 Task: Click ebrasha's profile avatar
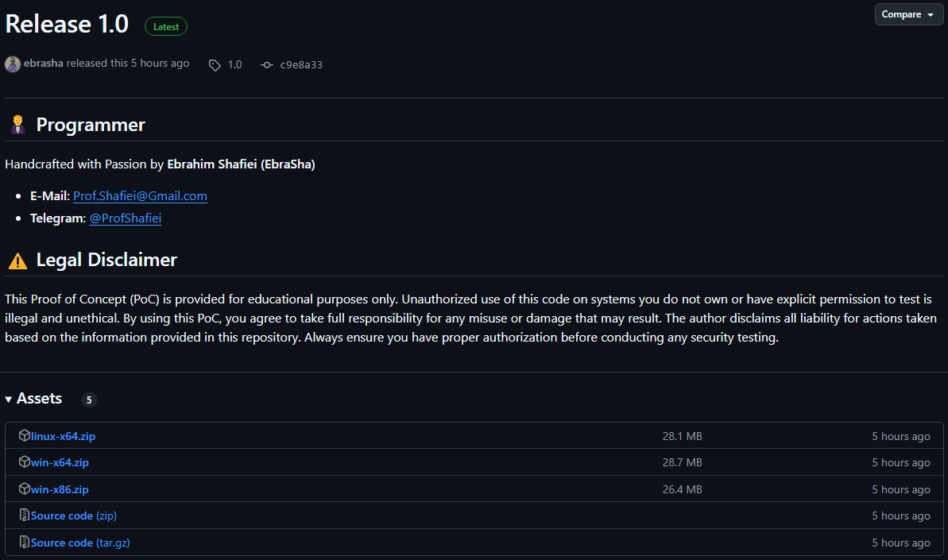[13, 64]
